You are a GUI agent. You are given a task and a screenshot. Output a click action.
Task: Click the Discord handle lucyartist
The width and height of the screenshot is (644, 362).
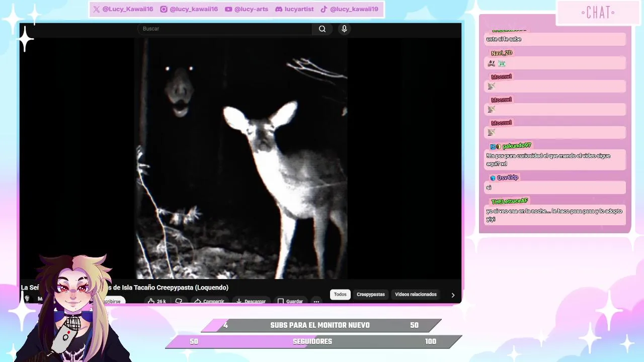pyautogui.click(x=294, y=9)
